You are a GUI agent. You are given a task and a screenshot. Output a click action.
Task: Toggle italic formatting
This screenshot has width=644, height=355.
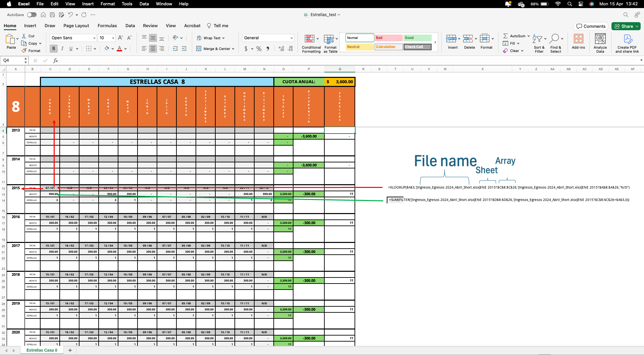pyautogui.click(x=62, y=49)
